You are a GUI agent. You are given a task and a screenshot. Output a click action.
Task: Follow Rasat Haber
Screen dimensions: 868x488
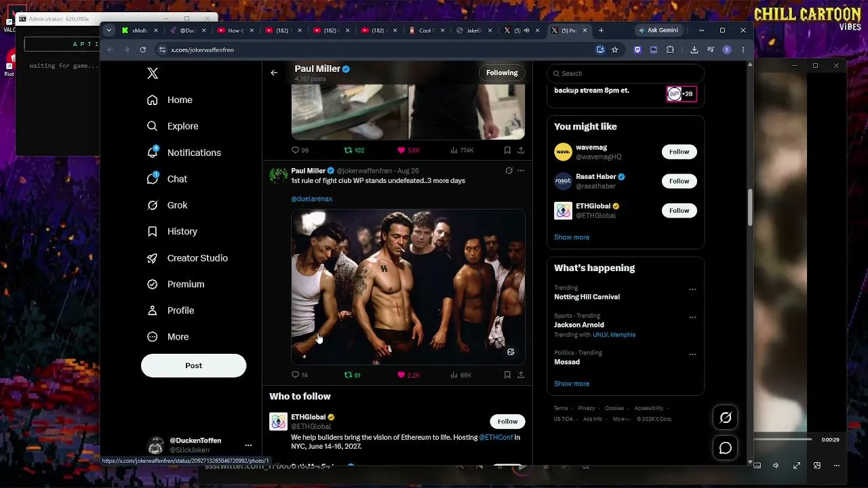pyautogui.click(x=679, y=181)
